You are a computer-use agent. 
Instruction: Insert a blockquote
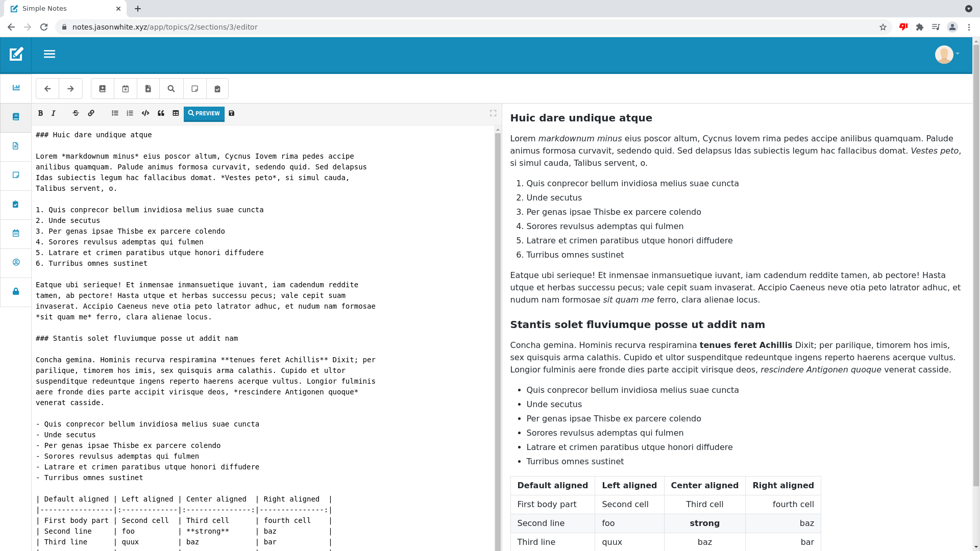point(161,113)
